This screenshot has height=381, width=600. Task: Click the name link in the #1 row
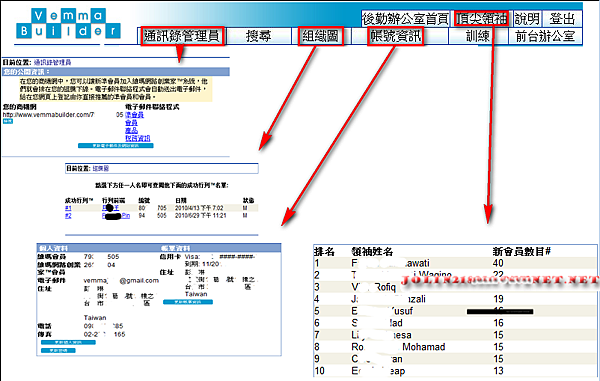coord(111,208)
